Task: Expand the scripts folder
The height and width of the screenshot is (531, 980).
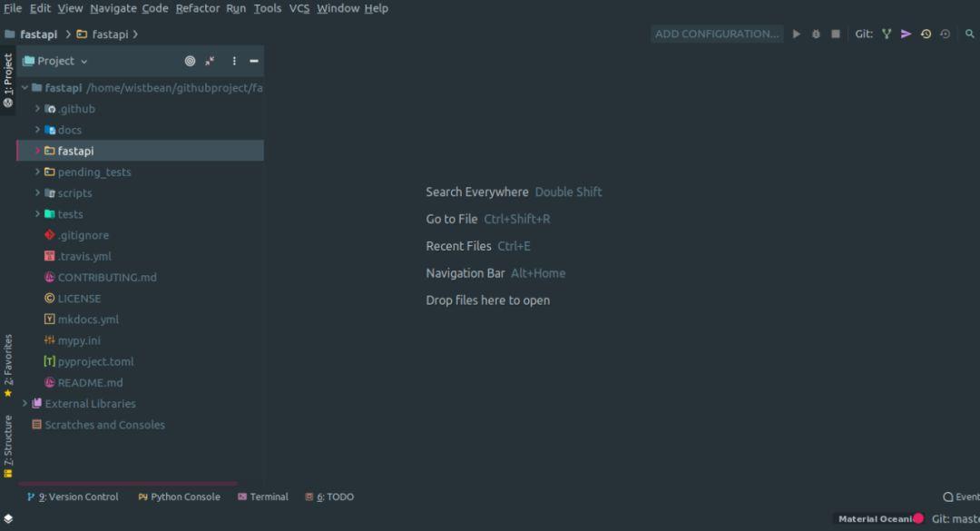Action: [37, 192]
